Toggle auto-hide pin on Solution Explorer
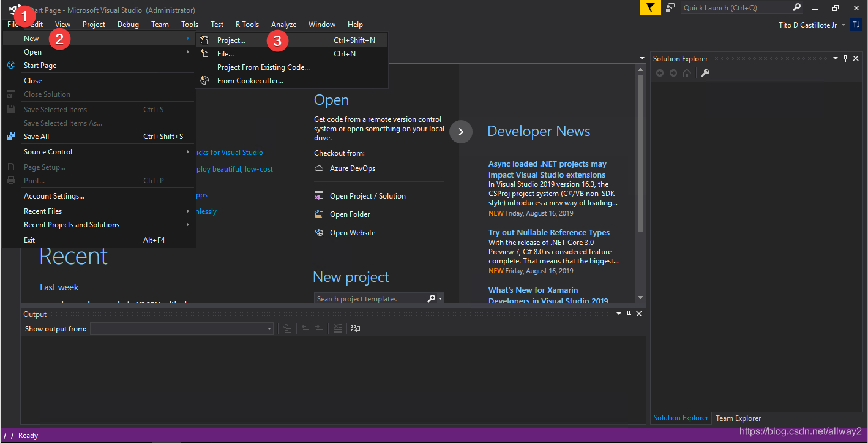 pos(846,58)
